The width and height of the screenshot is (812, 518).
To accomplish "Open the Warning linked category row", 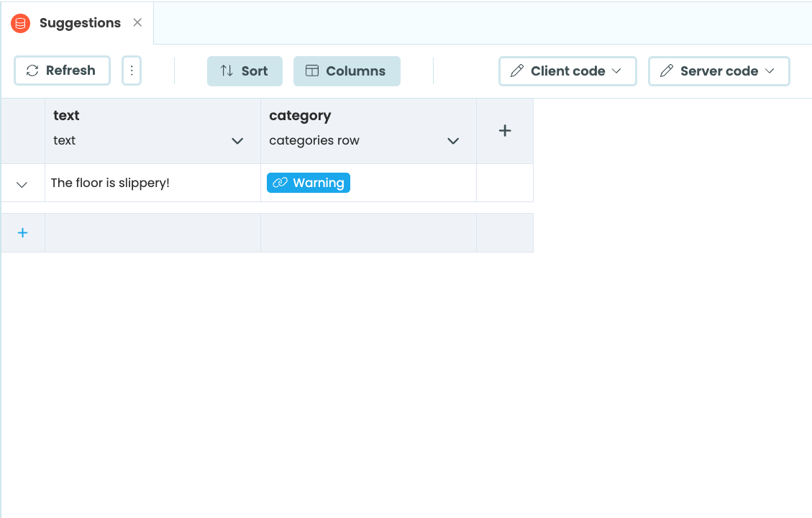I will tap(308, 182).
